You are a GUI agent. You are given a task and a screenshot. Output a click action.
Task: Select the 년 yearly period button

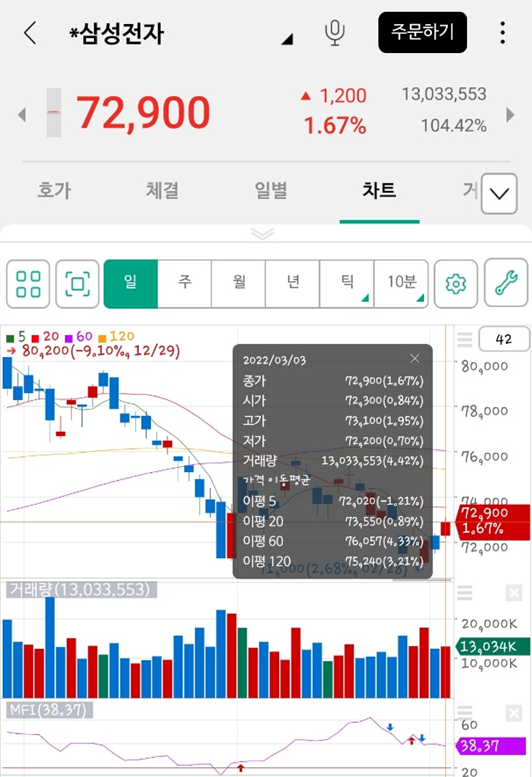coord(293,283)
